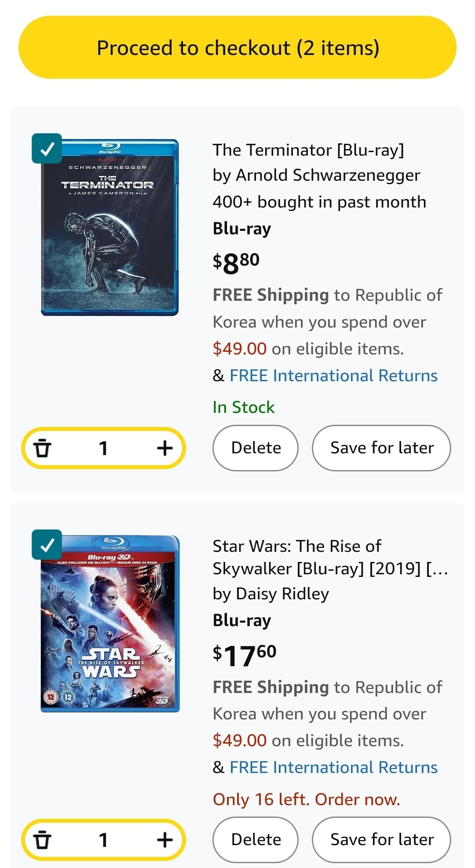
Task: Delete The Terminator from cart
Action: click(256, 448)
